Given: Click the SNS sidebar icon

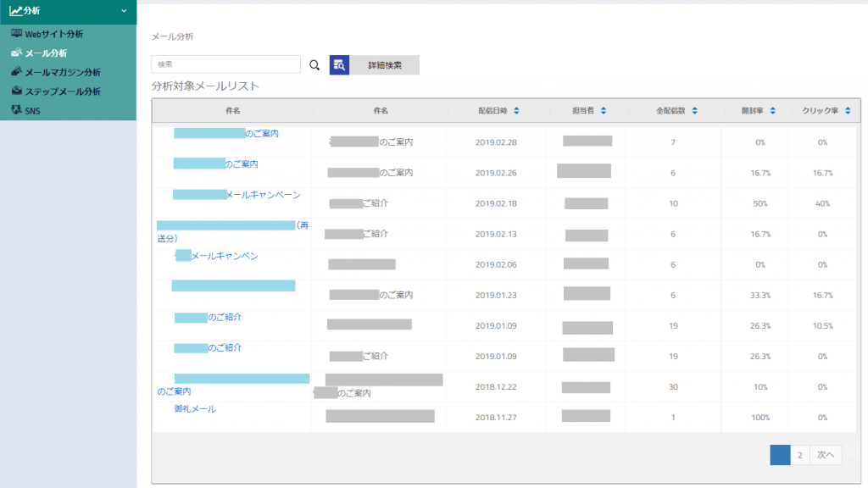Looking at the screenshot, I should 17,110.
